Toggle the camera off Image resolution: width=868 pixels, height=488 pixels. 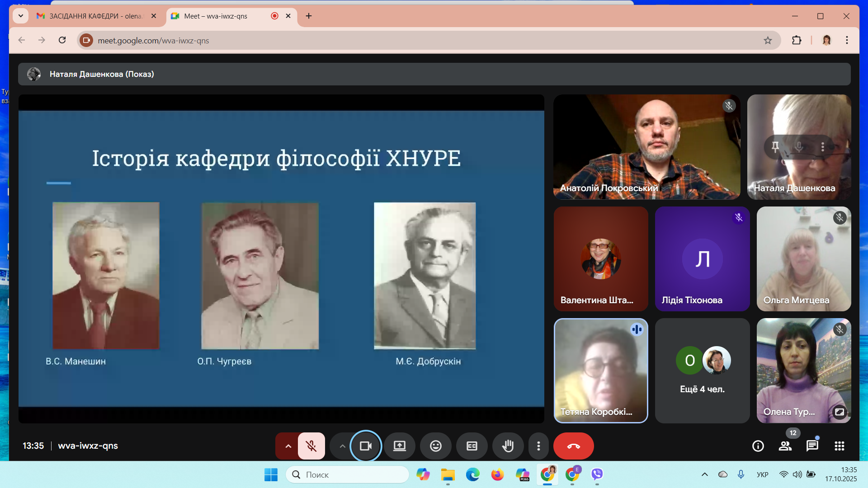coord(365,446)
